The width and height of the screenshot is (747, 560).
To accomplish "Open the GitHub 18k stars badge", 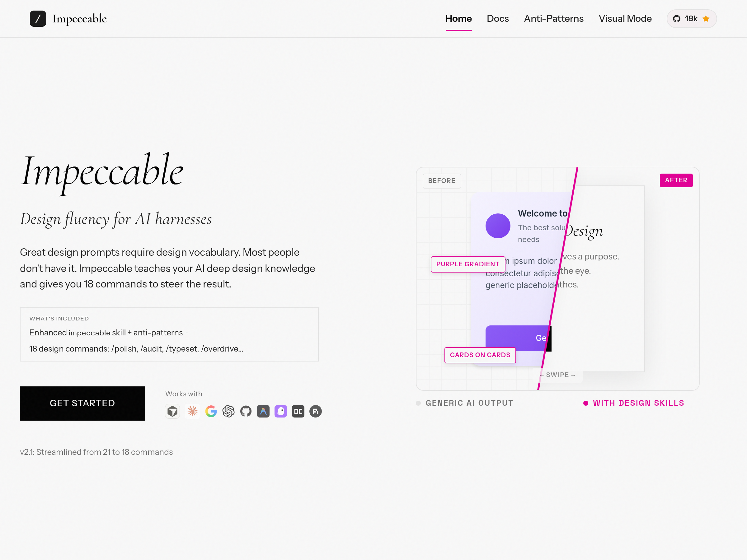I will [x=691, y=19].
